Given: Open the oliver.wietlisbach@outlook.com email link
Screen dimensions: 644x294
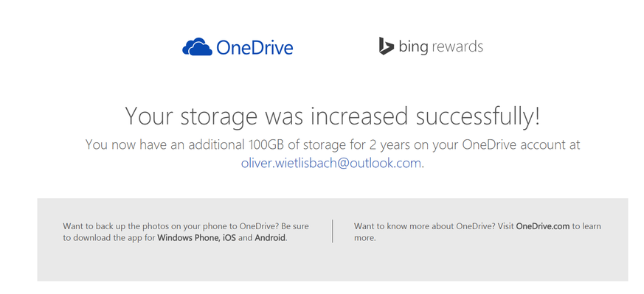Looking at the screenshot, I should (331, 163).
